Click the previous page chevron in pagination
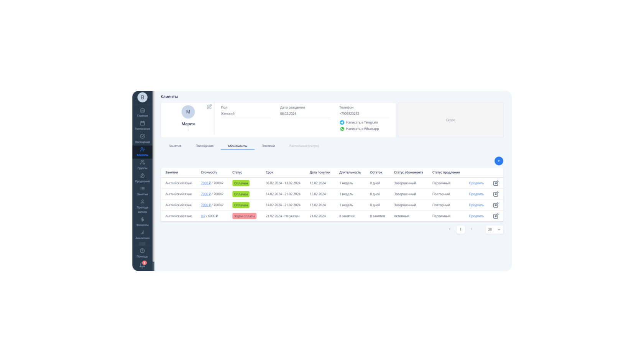644x362 pixels. [x=449, y=229]
